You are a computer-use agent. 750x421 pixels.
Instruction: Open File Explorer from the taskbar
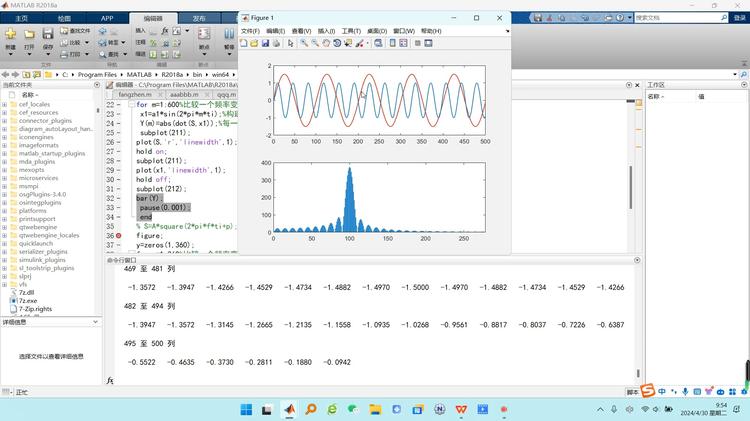point(375,410)
